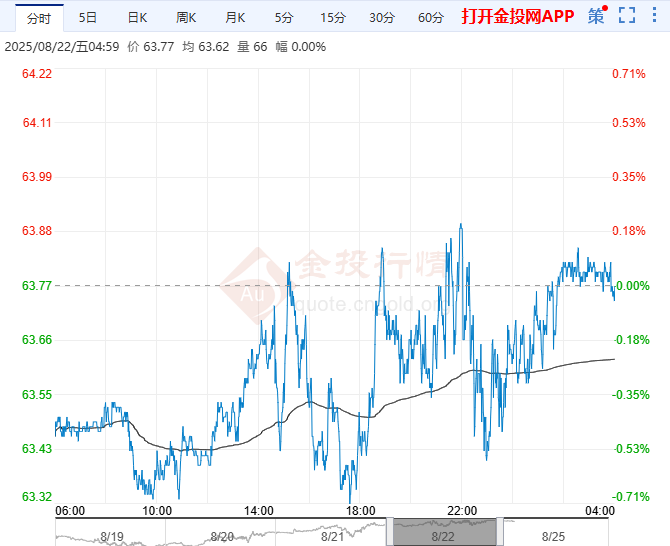
Task: Click the fullscreen expand icon
Action: [626, 16]
